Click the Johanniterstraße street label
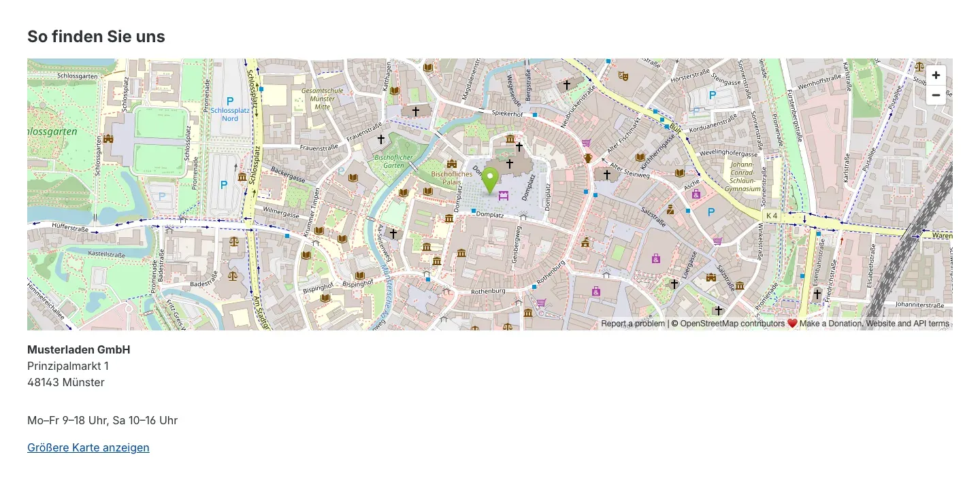Screen dimensions: 980x480 pyautogui.click(x=920, y=305)
